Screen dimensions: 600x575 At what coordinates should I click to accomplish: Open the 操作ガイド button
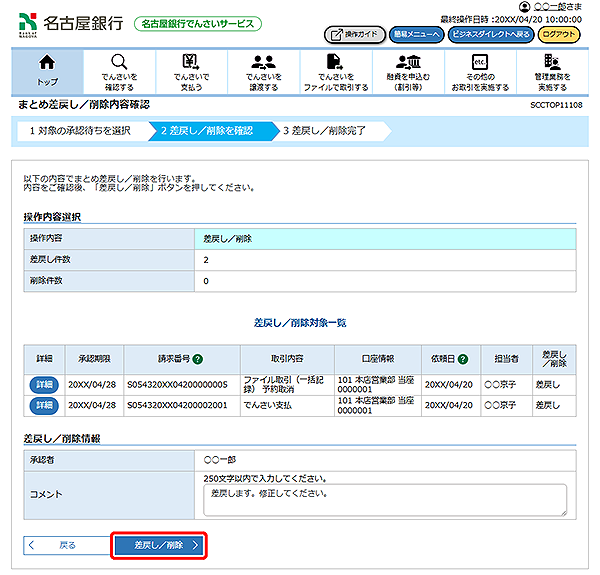(354, 33)
